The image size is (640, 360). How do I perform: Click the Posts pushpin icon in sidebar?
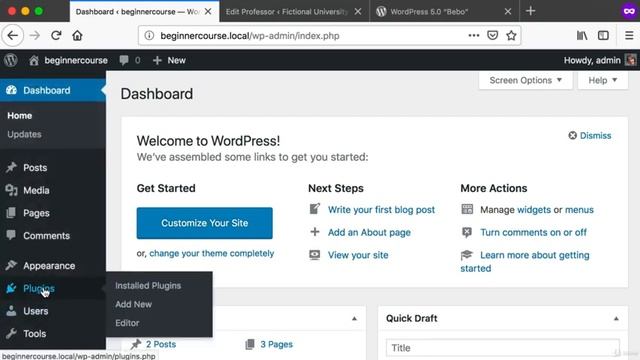(x=11, y=167)
